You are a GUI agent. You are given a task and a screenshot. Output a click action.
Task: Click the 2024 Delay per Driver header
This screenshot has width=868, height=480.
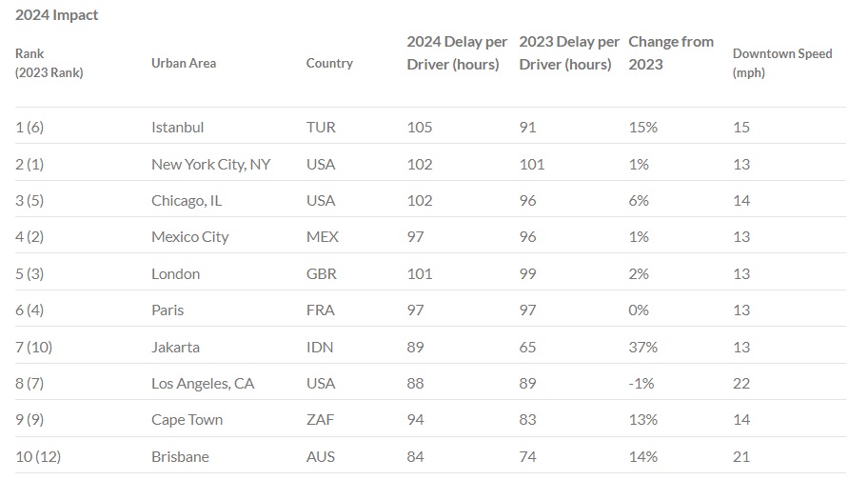point(453,53)
